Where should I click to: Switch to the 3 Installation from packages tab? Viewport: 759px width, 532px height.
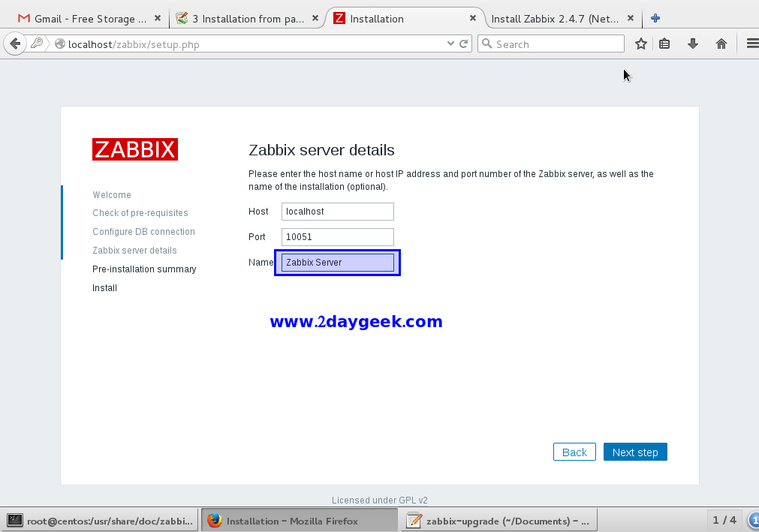click(247, 19)
